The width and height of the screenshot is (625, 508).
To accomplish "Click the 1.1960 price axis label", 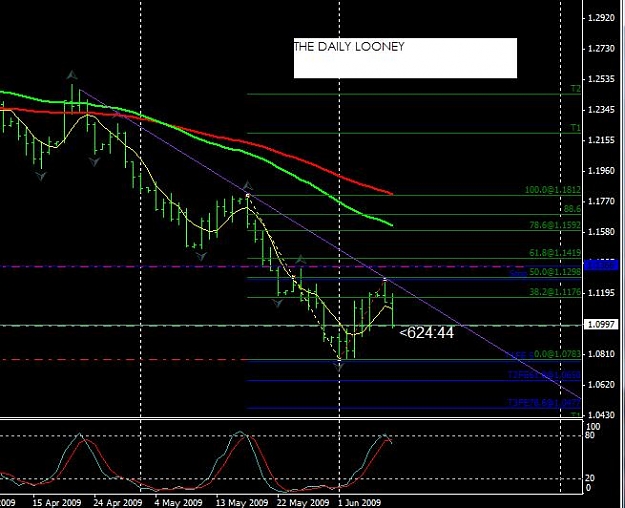I will [601, 171].
